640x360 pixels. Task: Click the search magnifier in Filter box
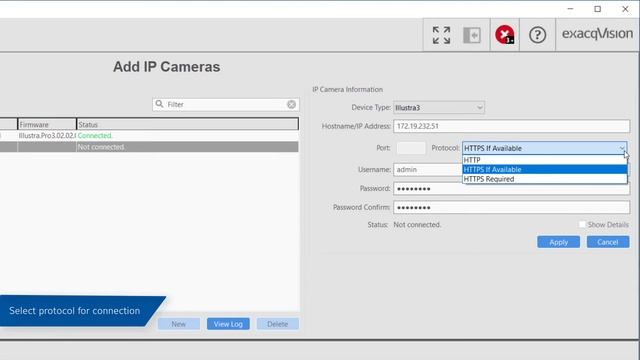[160, 104]
